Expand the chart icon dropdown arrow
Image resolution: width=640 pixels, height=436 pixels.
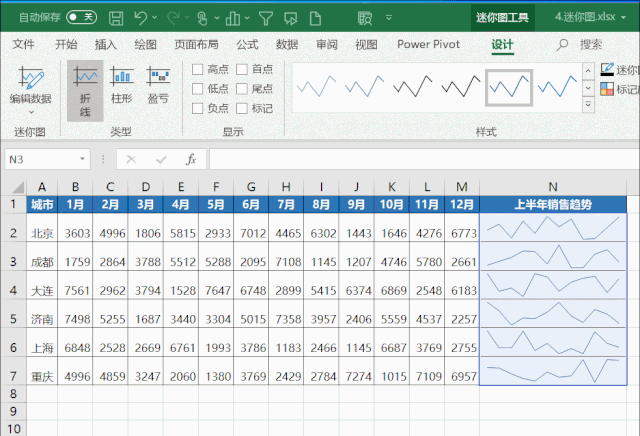point(247,18)
